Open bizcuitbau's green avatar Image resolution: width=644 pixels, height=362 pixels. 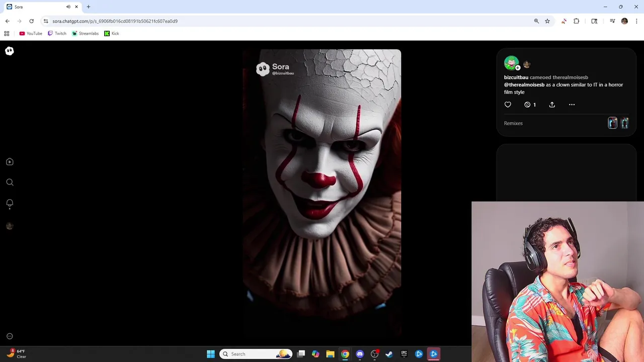[511, 63]
